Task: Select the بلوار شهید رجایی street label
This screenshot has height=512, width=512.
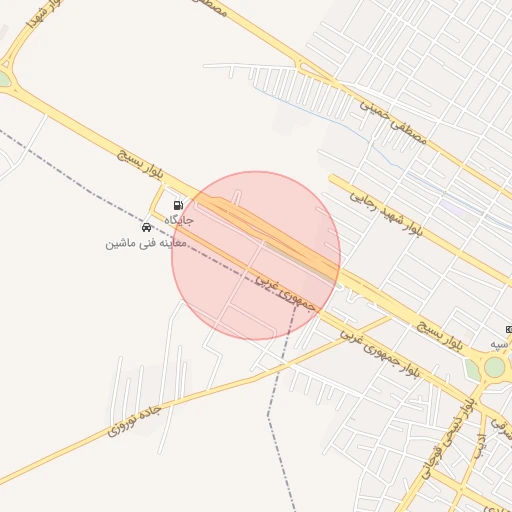Action: coord(386,214)
